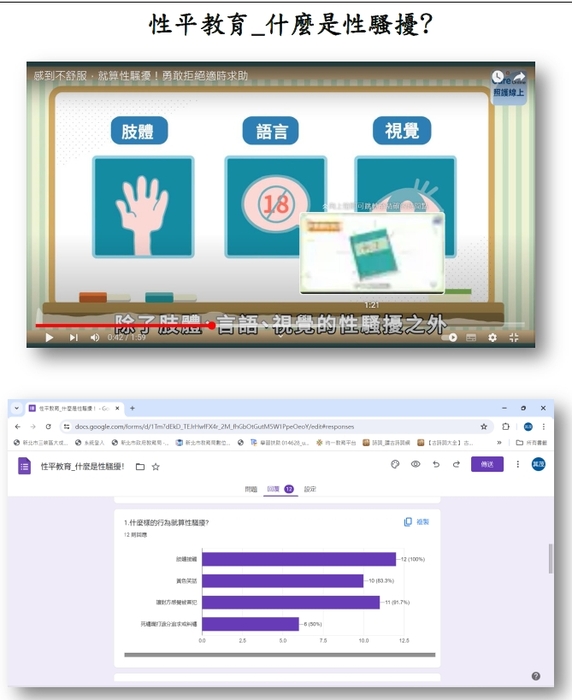This screenshot has width=572, height=700.
Task: Click the docs.google.com address bar
Action: 214,426
